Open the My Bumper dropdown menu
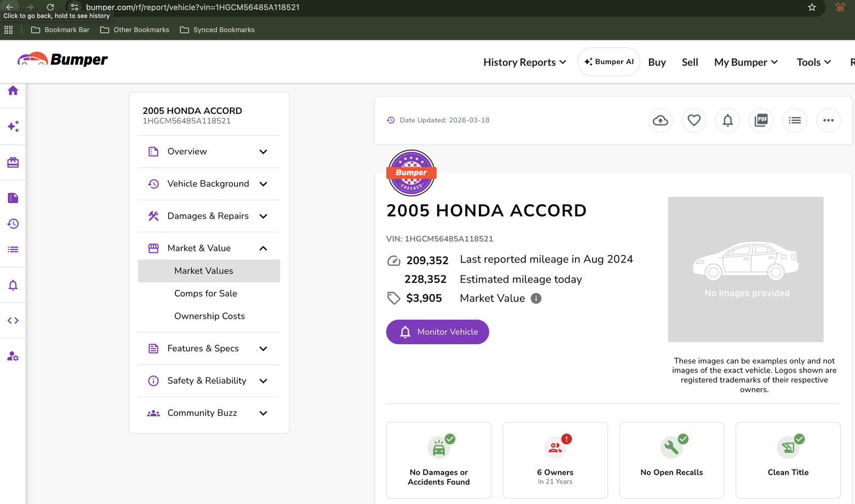Viewport: 855px width, 504px height. [745, 63]
